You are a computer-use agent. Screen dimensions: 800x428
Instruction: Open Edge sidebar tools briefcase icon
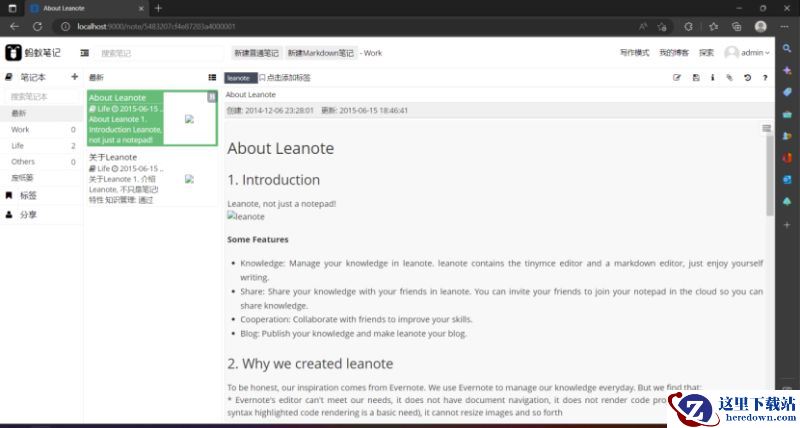point(787,114)
